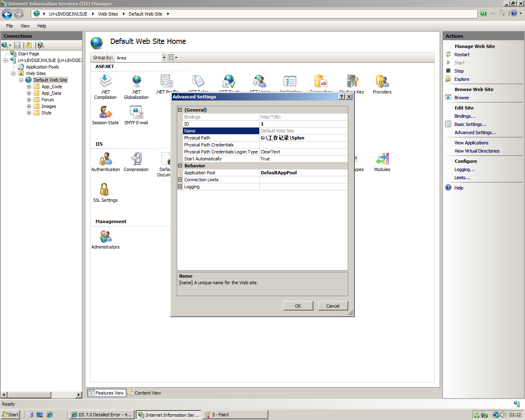Click the Bindings... action link
Viewport: 525px width, 420px height.
click(465, 116)
